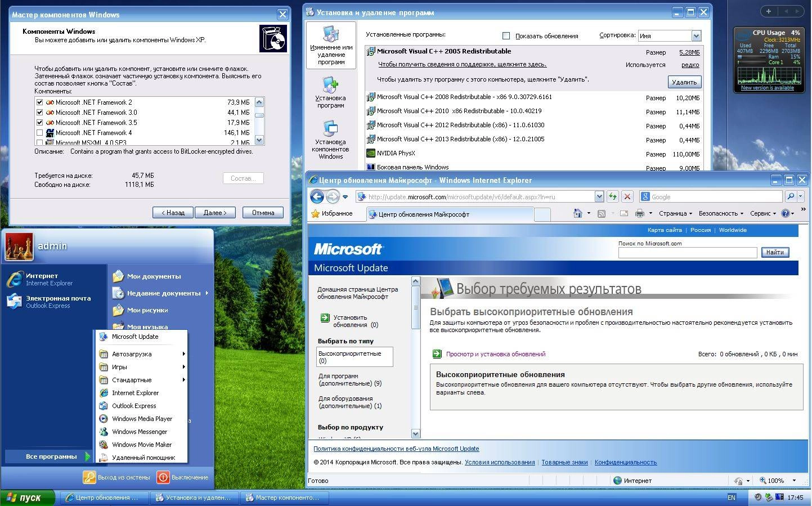The height and width of the screenshot is (506, 812).
Task: Uncheck Microsoft .NET Framework 3.5 component
Action: click(39, 123)
